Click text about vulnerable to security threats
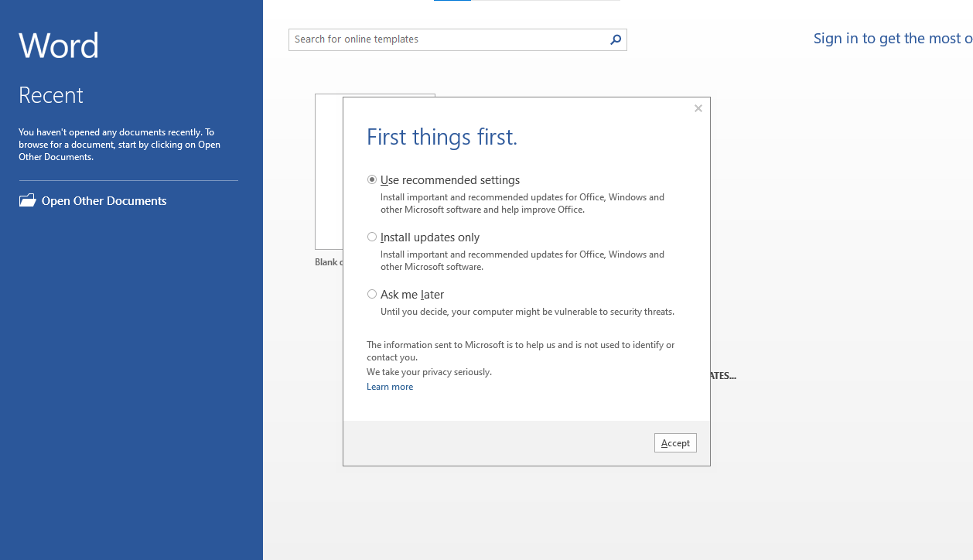 point(527,312)
